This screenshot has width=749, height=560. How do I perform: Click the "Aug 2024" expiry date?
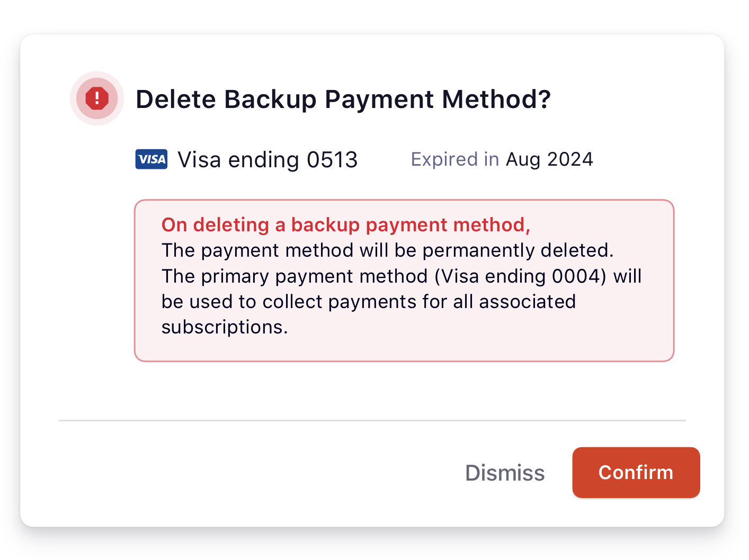(549, 159)
